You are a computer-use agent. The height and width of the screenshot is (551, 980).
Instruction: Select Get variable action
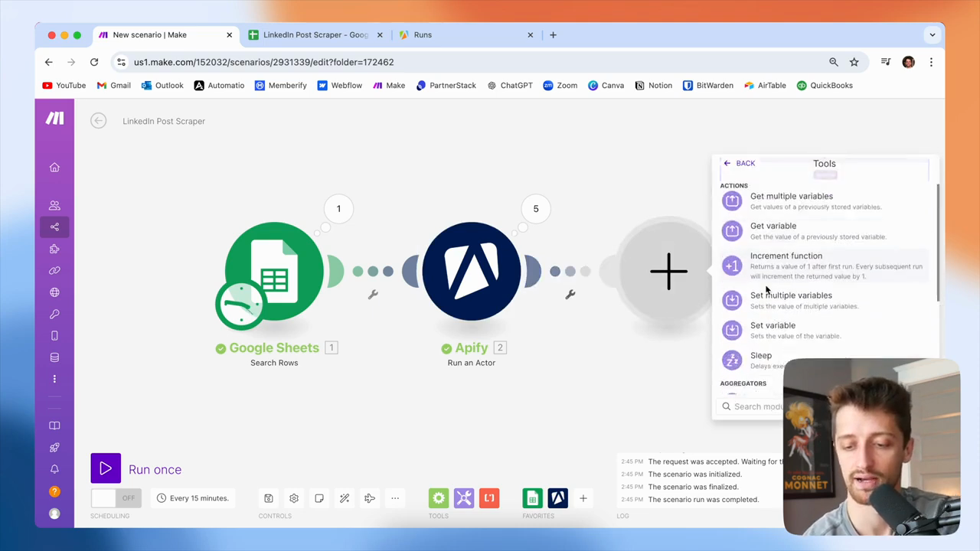pyautogui.click(x=824, y=230)
